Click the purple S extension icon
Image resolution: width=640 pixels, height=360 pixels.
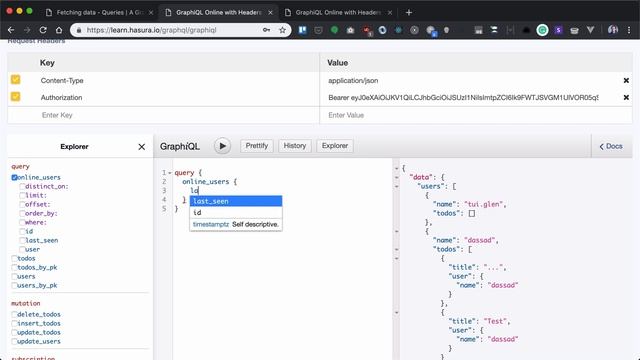click(558, 30)
